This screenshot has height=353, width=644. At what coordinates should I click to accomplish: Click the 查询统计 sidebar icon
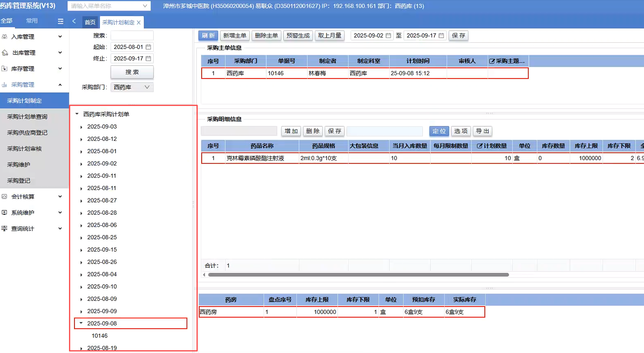(5, 229)
